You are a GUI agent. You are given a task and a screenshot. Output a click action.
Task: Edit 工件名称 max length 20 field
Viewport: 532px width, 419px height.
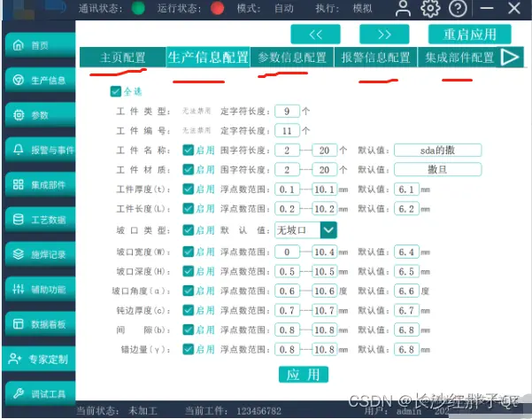[324, 150]
